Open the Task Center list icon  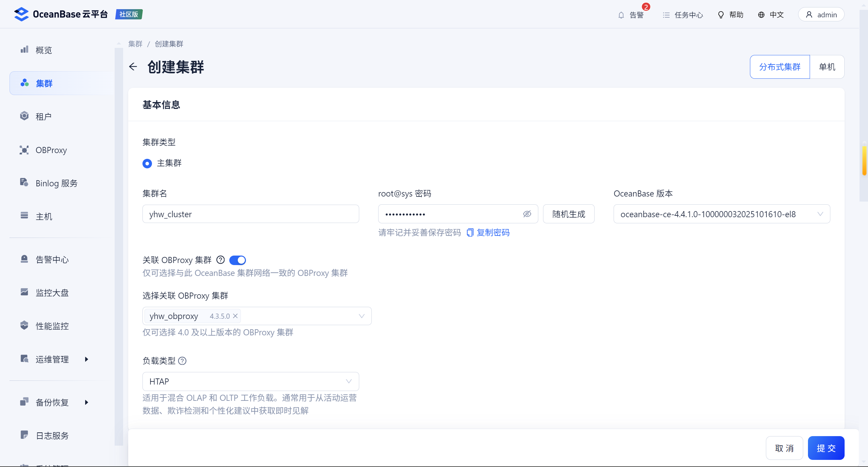(x=666, y=15)
